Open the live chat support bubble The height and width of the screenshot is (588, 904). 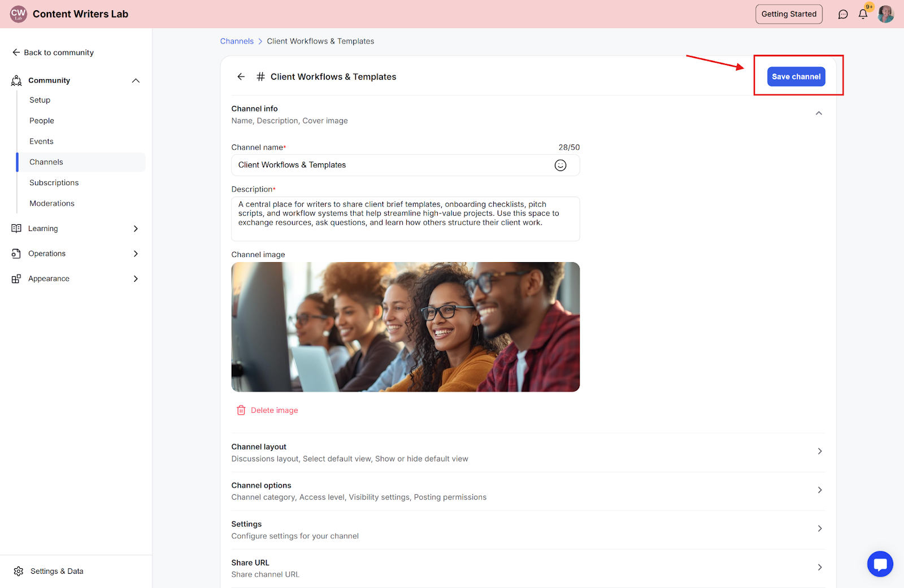pyautogui.click(x=880, y=564)
